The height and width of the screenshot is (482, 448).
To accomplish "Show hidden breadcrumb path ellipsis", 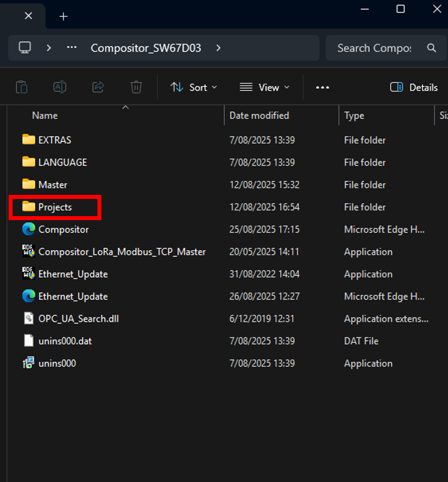I will (x=72, y=48).
